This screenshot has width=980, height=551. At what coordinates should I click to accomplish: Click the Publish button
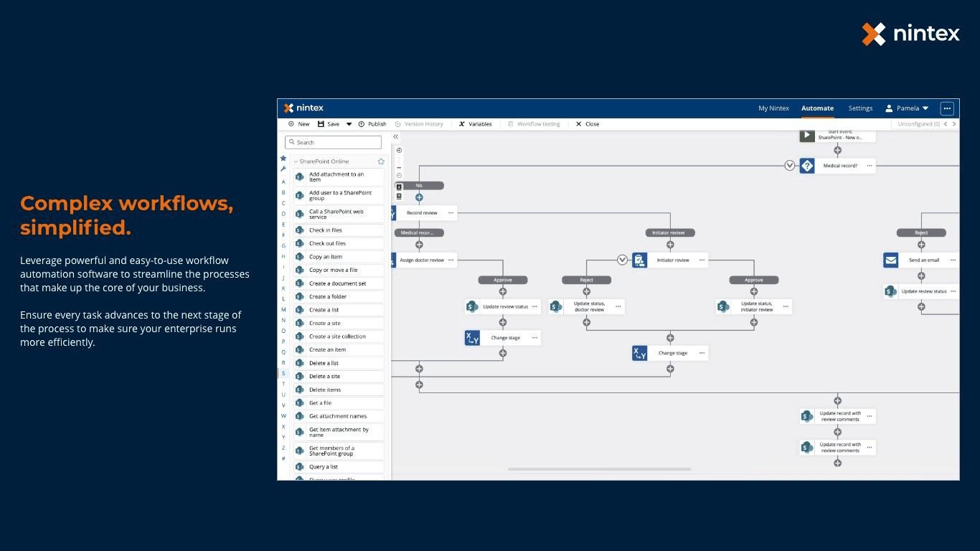pos(372,124)
